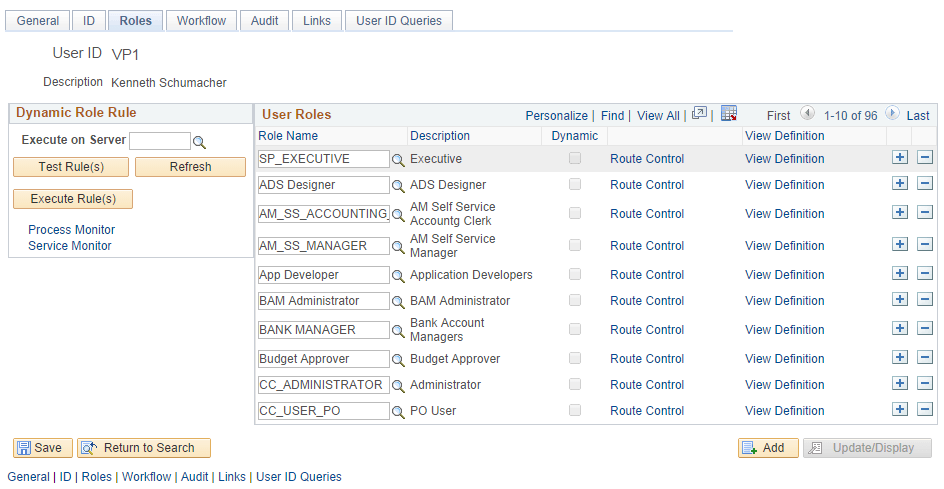Click Return to Search button

(144, 448)
